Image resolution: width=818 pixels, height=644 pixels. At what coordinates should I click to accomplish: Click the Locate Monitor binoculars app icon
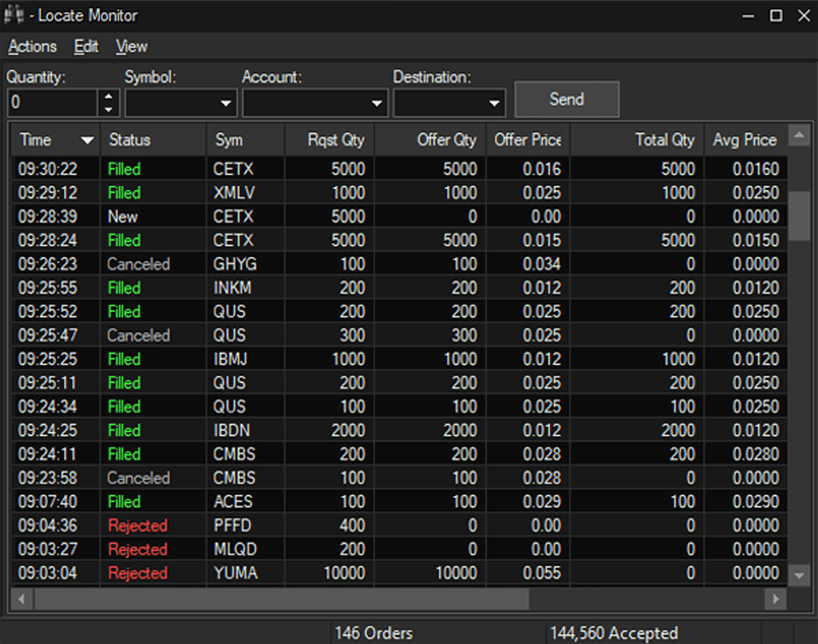(x=14, y=15)
